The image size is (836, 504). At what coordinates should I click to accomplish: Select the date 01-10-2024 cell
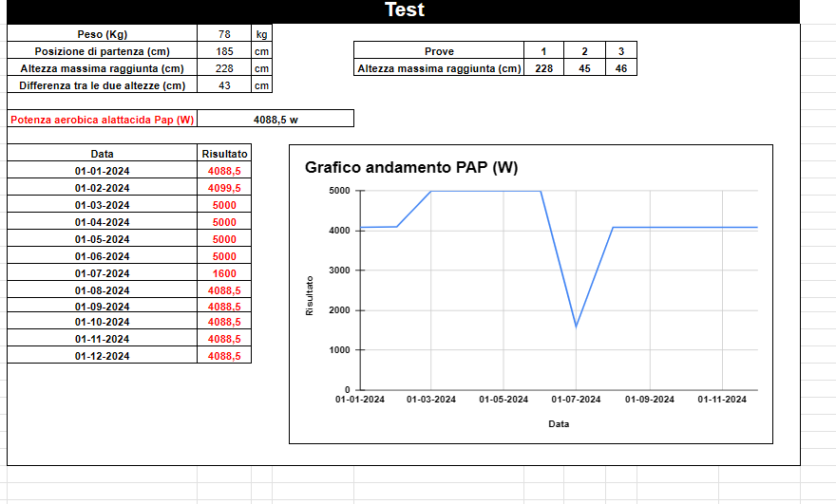[x=102, y=321]
